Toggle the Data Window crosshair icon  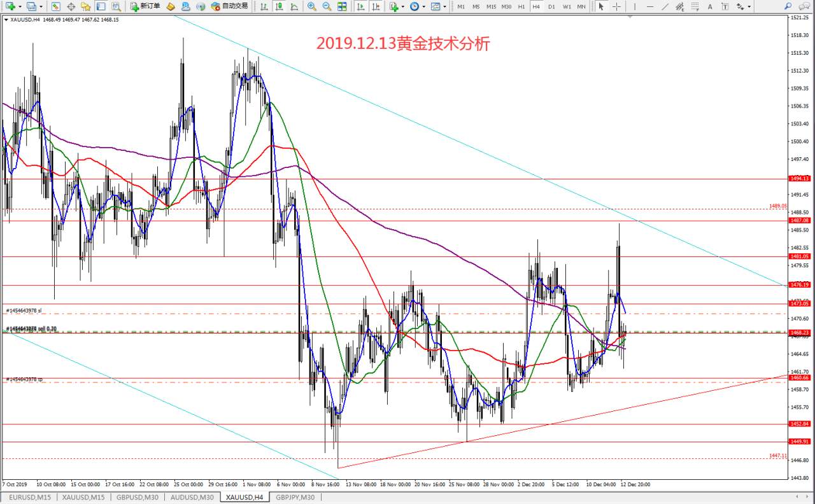tap(71, 6)
